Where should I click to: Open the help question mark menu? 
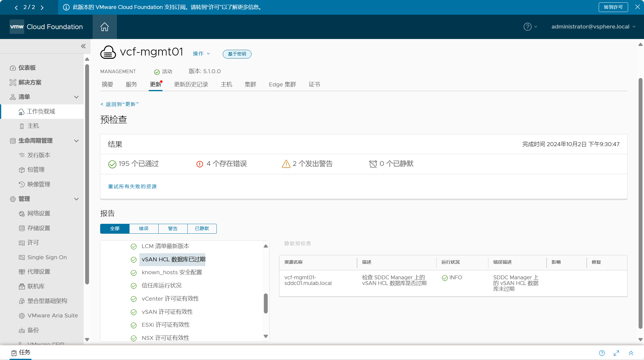click(x=530, y=27)
